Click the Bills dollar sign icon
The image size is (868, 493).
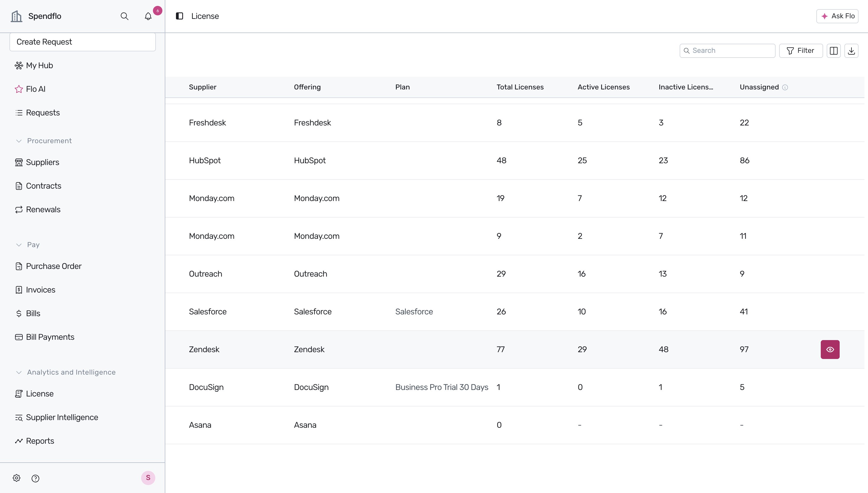coord(19,314)
